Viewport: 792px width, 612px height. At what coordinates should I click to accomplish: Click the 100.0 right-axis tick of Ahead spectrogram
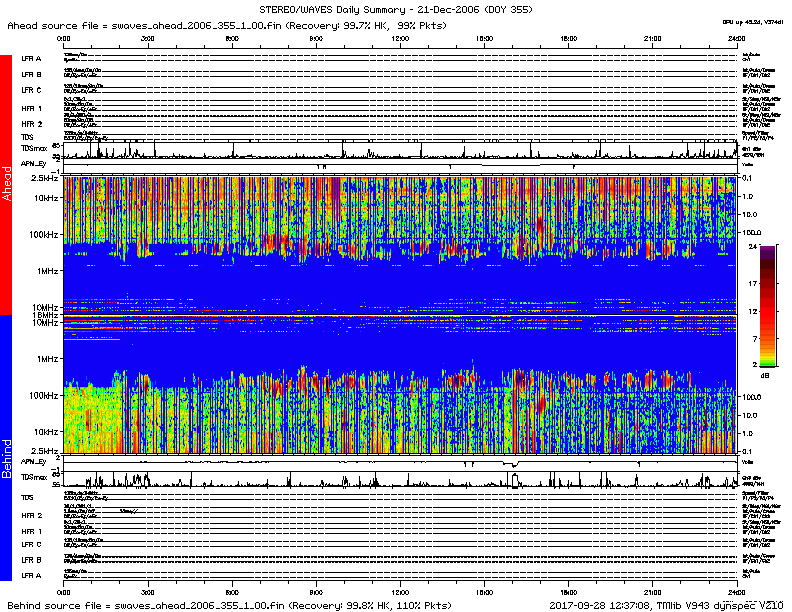[752, 233]
